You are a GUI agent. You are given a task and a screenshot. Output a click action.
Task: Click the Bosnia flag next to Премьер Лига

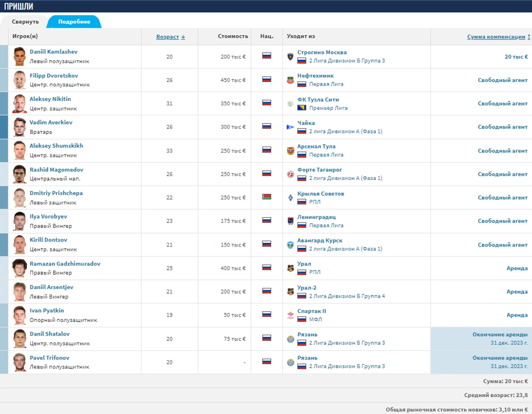click(302, 108)
